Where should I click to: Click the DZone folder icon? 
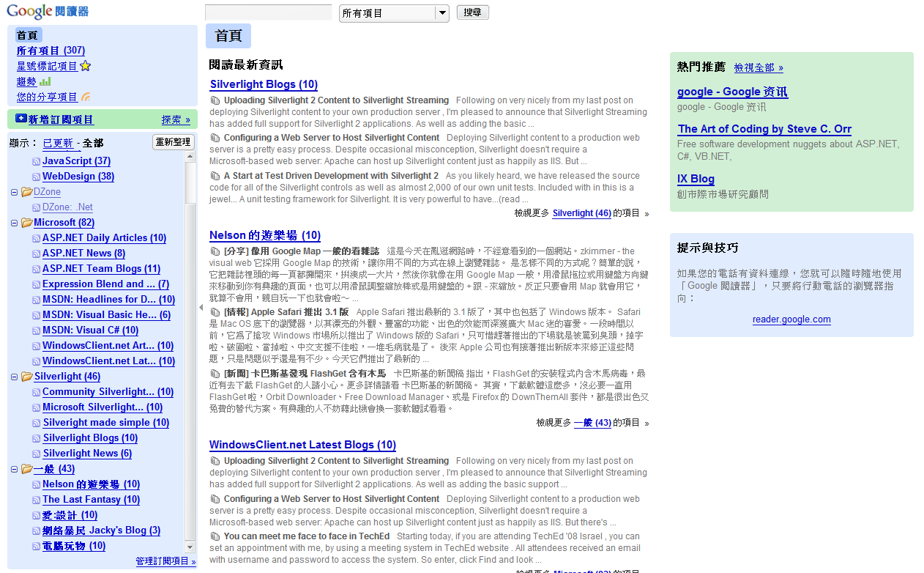(26, 192)
